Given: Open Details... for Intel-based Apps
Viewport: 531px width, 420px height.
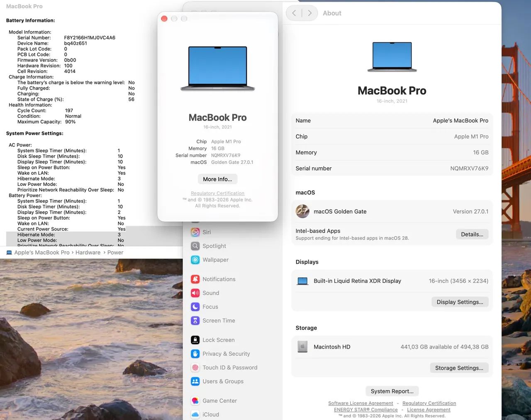Looking at the screenshot, I should point(472,234).
